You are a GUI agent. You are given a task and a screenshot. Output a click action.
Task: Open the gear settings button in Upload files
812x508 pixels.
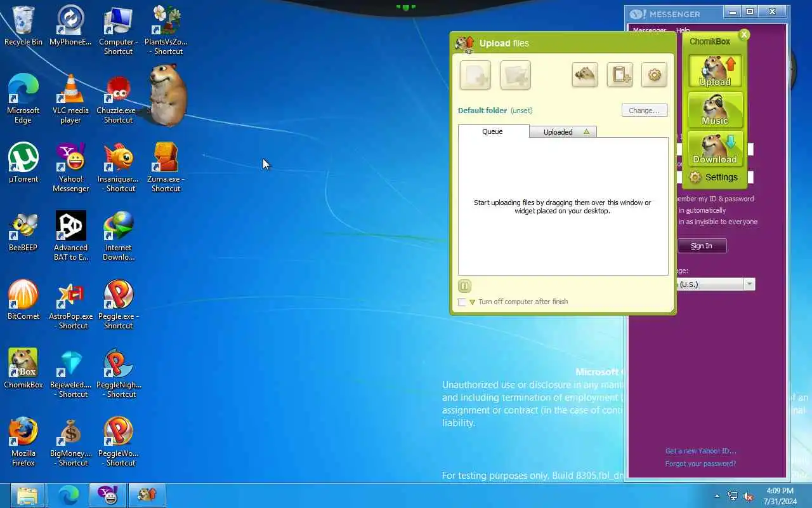[x=654, y=75]
